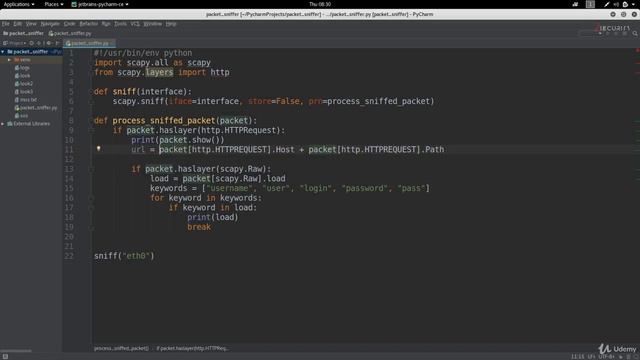Image resolution: width=640 pixels, height=360 pixels.
Task: Open the Code menu
Action: click(69, 24)
